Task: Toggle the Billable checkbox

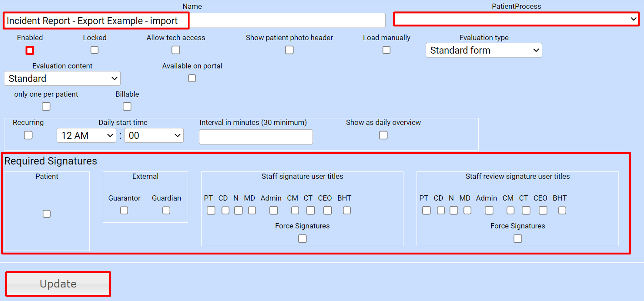Action: click(127, 106)
